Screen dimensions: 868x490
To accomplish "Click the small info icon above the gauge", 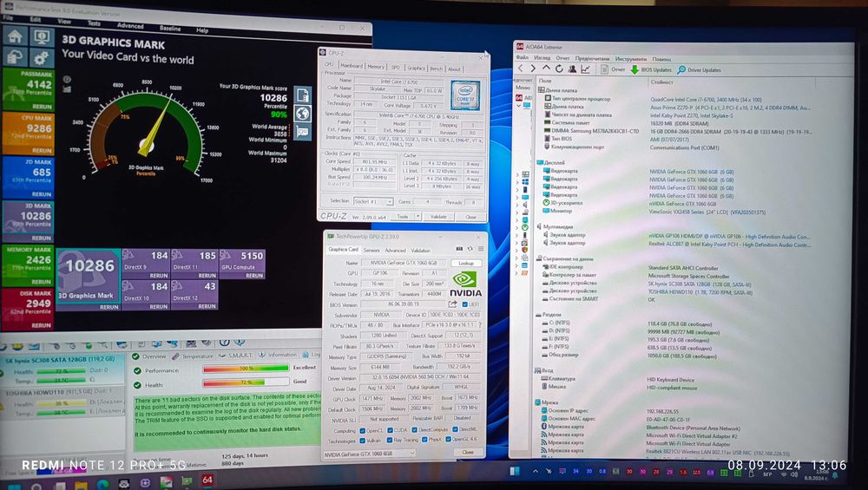I will click(x=67, y=80).
